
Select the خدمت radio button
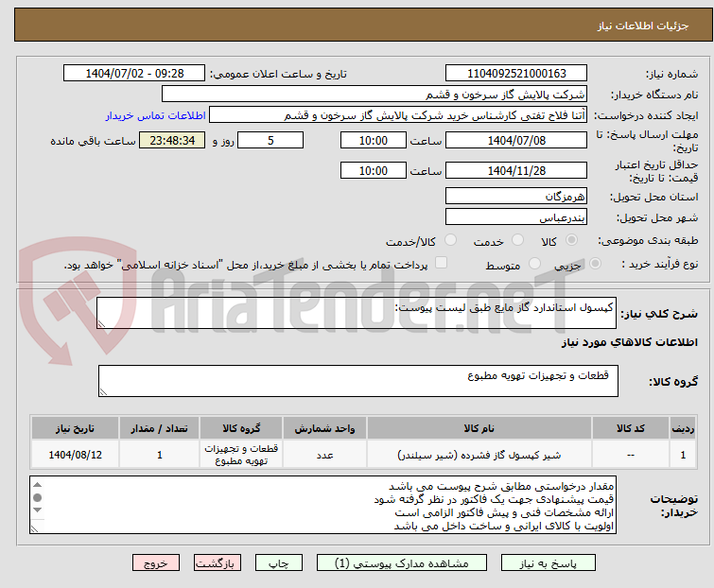[x=517, y=240]
